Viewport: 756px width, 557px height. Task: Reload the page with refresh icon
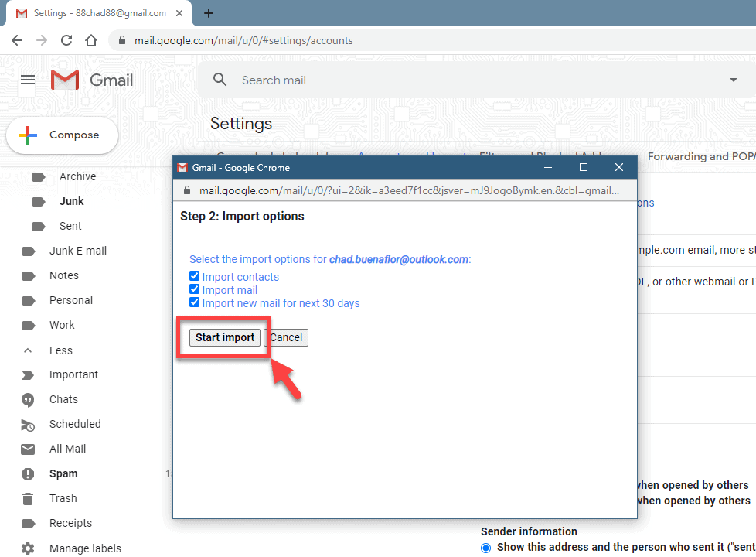(x=66, y=40)
